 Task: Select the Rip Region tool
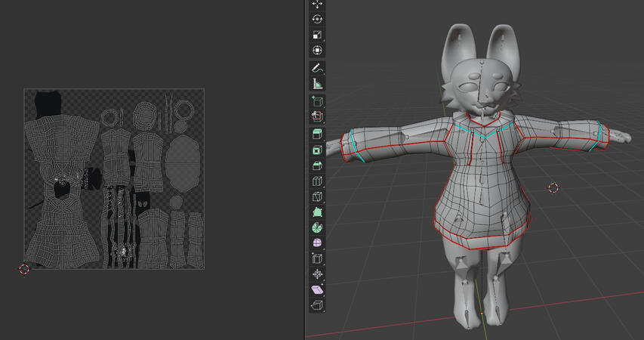[x=317, y=305]
